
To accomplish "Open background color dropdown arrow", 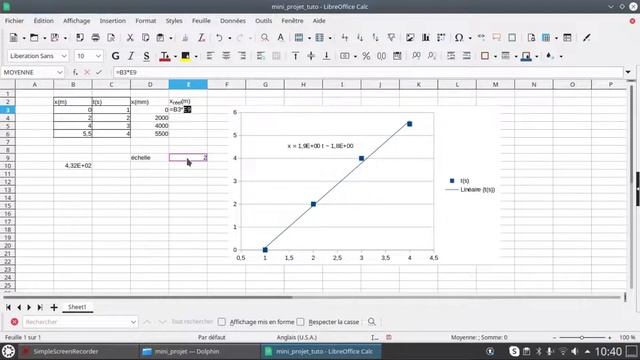I will click(196, 56).
